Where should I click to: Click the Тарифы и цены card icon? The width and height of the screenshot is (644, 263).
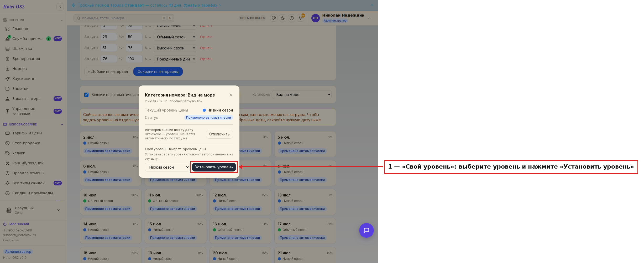pos(8,133)
